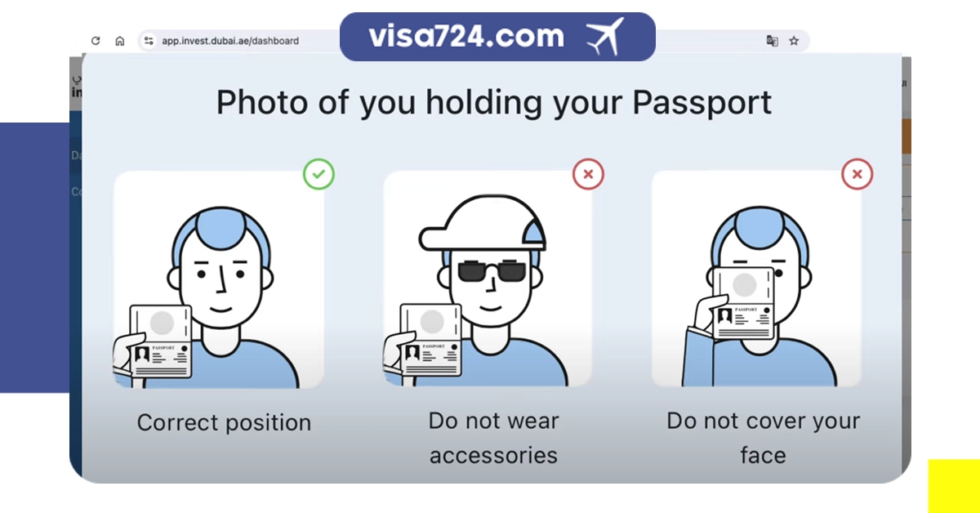Click the airplane icon in the banner
The image size is (980, 513).
point(604,37)
